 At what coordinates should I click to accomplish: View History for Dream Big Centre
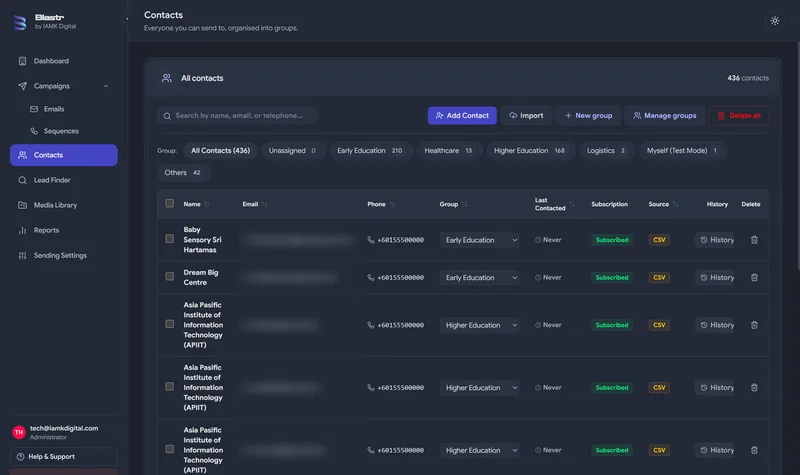coord(716,278)
